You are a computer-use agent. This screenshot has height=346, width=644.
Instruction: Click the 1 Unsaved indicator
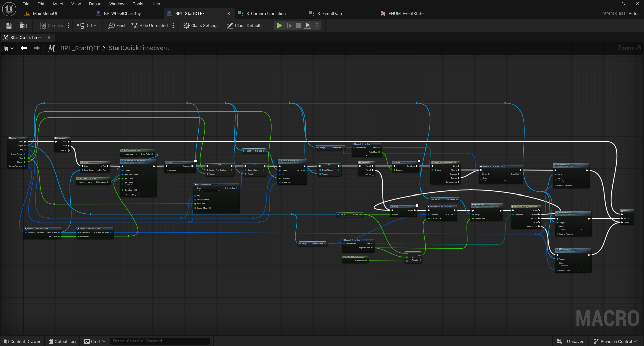coord(571,341)
